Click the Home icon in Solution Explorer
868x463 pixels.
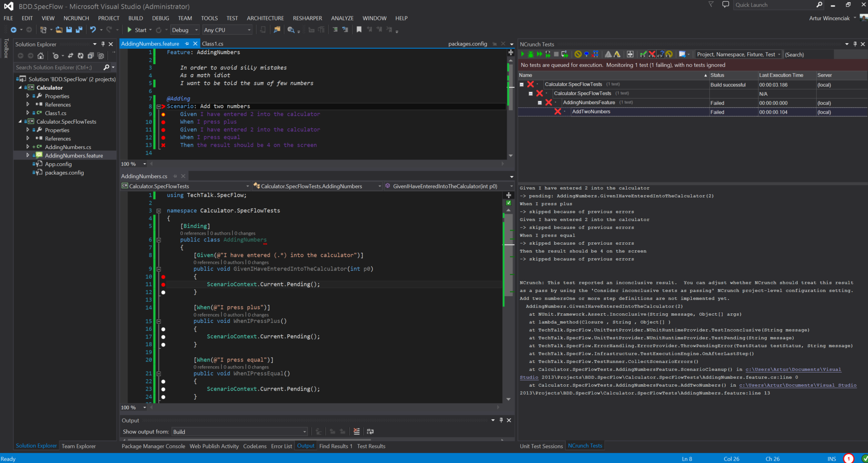tap(40, 56)
